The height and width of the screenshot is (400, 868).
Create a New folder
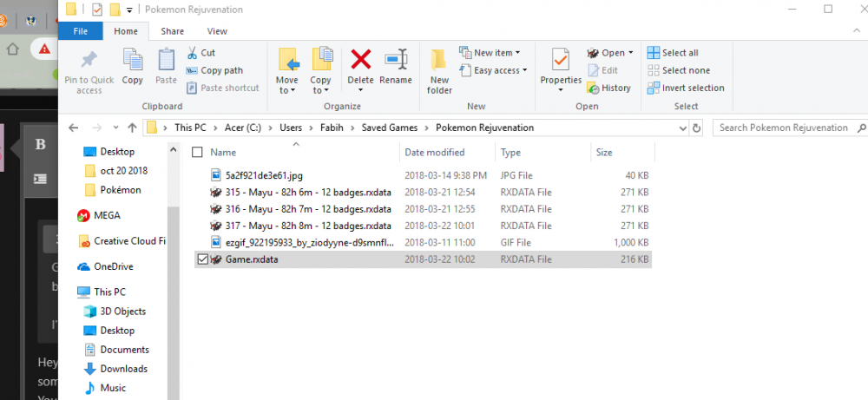[439, 71]
